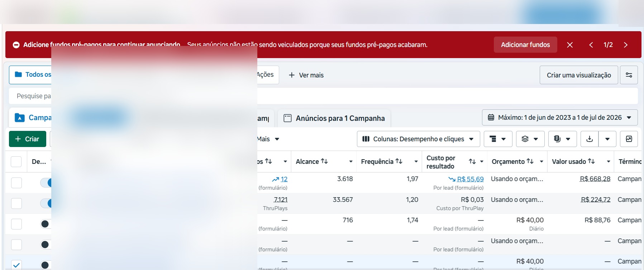Go to previous notification using left arrow
Image resolution: width=644 pixels, height=270 pixels.
(591, 45)
